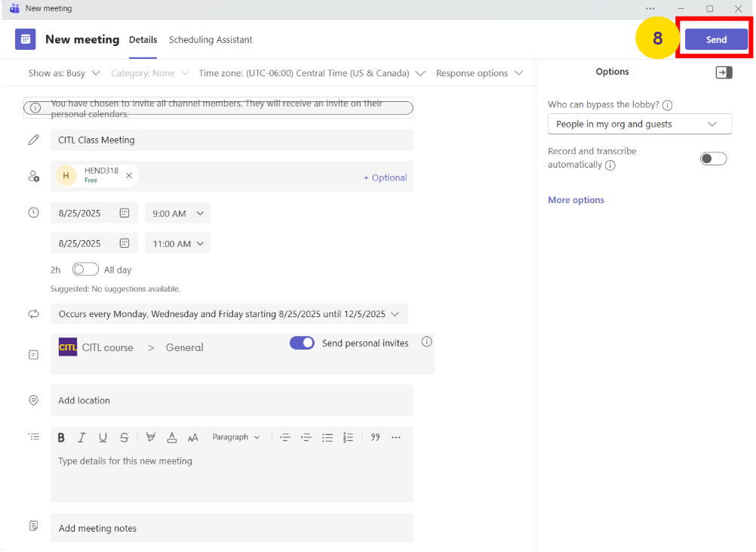Insert a bulleted list

point(327,437)
